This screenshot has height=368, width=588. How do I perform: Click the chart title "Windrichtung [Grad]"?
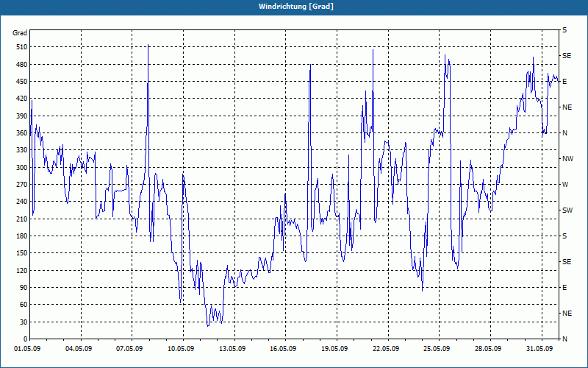[296, 7]
